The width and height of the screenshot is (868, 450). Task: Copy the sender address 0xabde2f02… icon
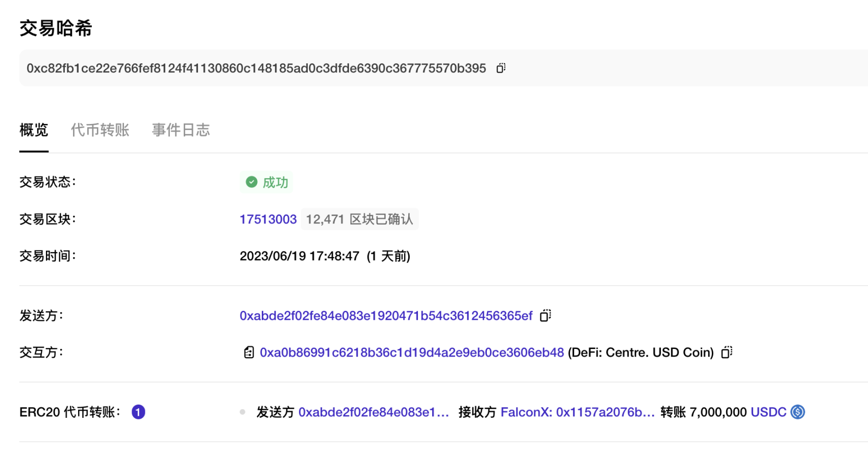point(545,316)
